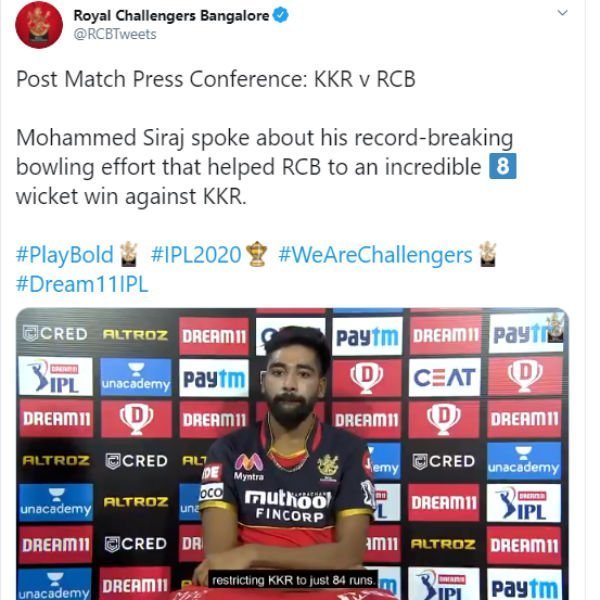Expand the tweet options chevron menu
The width and height of the screenshot is (600, 600).
coord(562,13)
